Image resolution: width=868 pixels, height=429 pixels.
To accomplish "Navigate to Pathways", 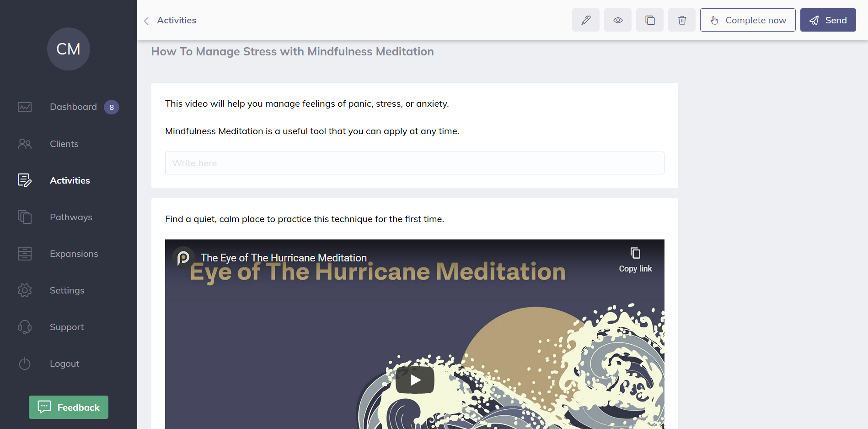I will point(71,217).
